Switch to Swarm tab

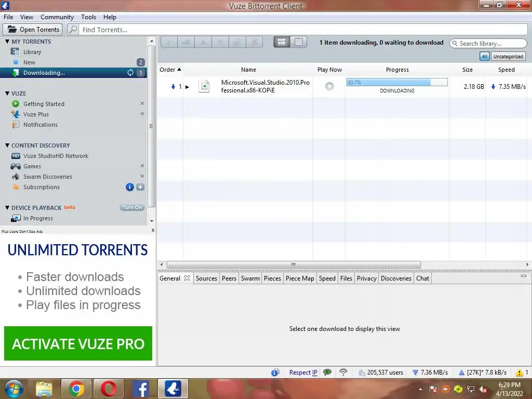coord(250,278)
